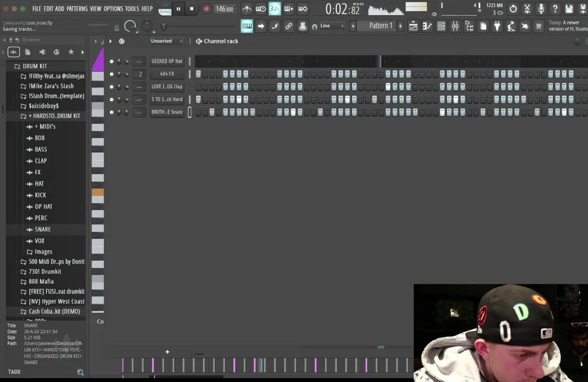Open the browser tag search icon
The height and width of the screenshot is (382, 588).
coord(80,372)
